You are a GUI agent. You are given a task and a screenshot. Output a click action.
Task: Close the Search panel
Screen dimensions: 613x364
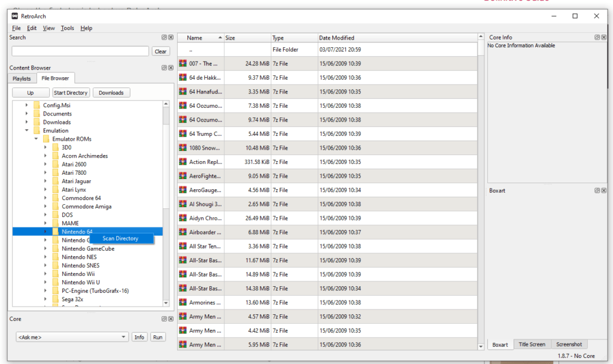tap(171, 38)
